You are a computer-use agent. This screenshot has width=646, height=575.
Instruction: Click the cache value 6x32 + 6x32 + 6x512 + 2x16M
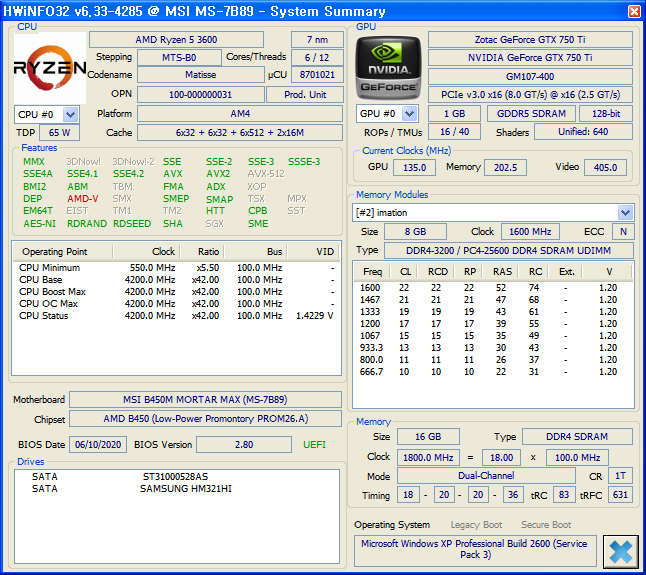(x=240, y=133)
